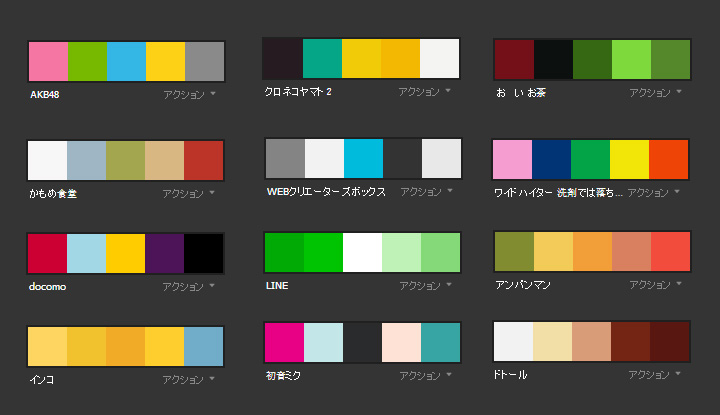Open the アクション dropdown for かもめ食堂
This screenshot has height=415, width=720.
pos(188,194)
